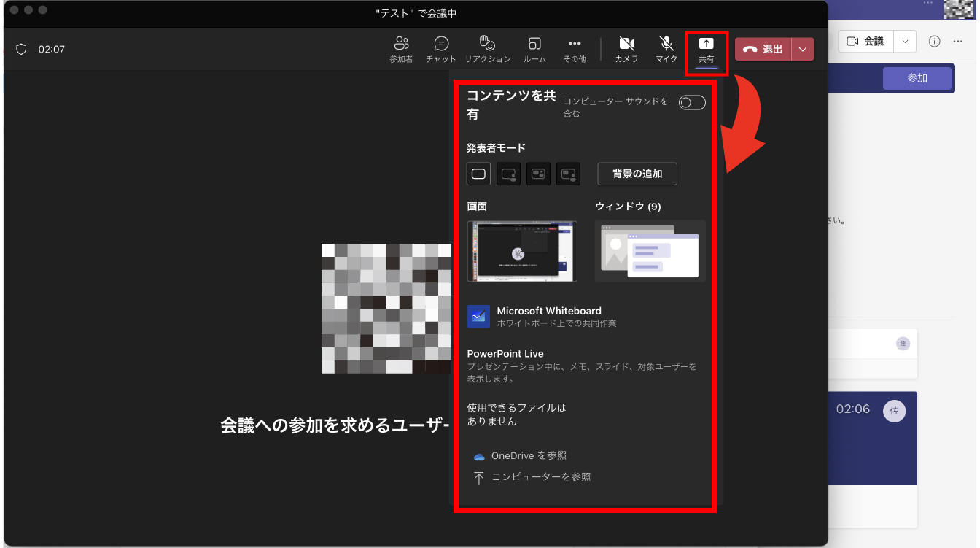Click OneDrive を参照 link
The height and width of the screenshot is (548, 980).
(528, 456)
